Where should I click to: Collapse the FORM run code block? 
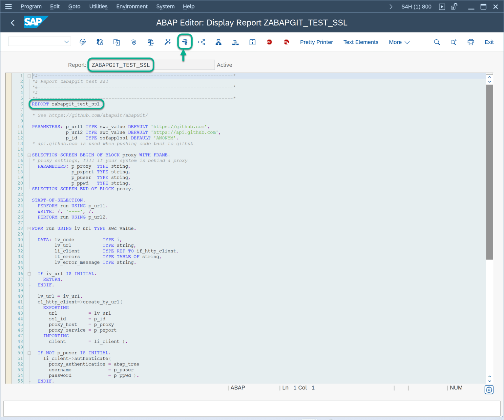click(x=29, y=229)
